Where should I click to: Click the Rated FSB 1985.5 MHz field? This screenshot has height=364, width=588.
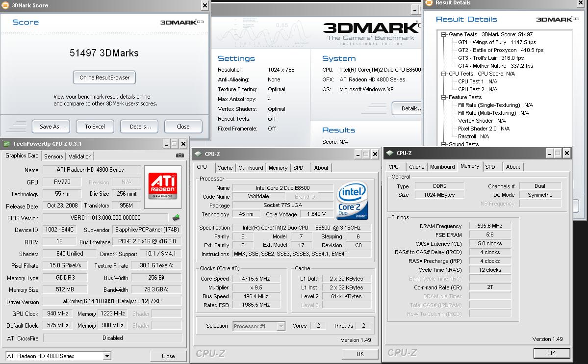point(256,305)
